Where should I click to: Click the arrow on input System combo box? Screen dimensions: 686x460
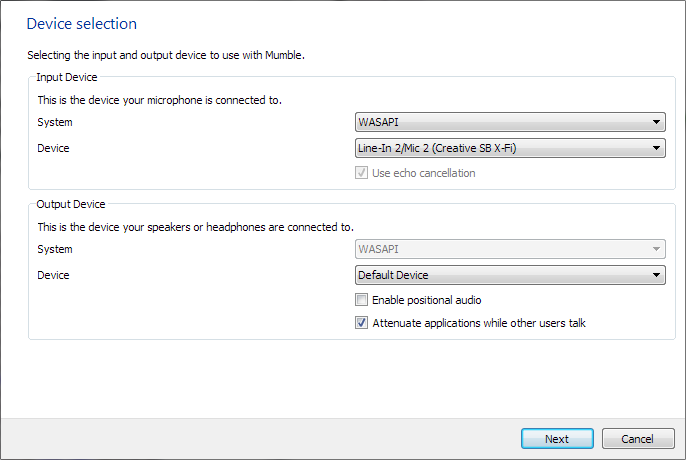tap(656, 122)
